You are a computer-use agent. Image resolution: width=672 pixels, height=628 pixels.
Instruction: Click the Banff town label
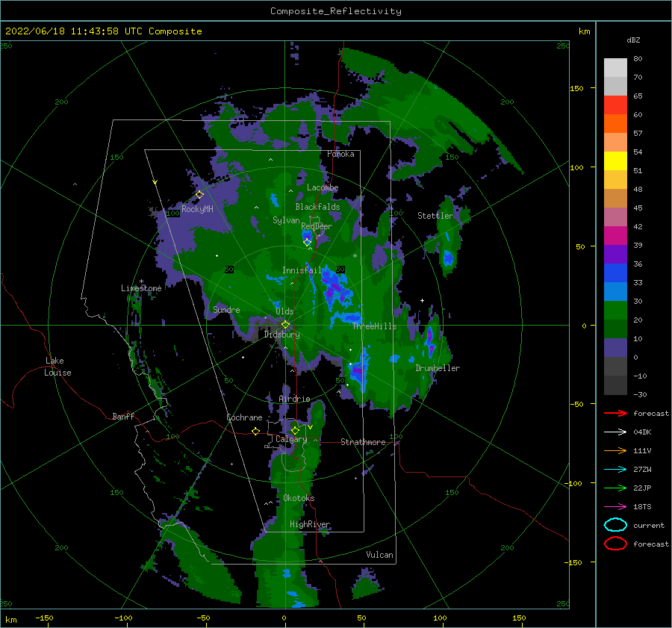tap(123, 416)
